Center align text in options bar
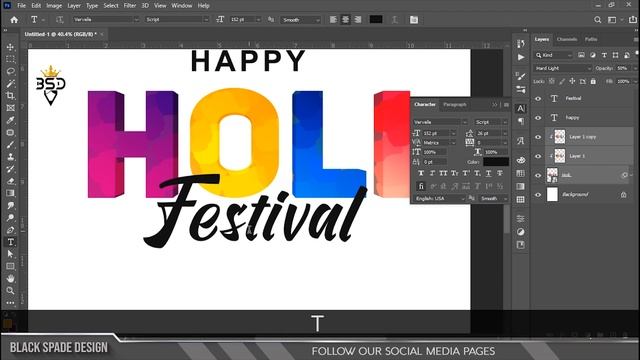The image size is (640, 360). tap(345, 20)
